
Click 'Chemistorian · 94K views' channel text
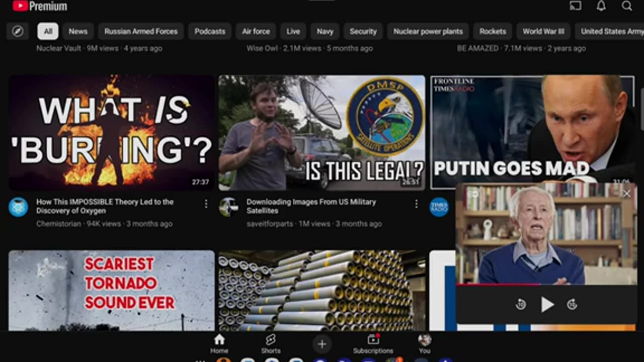tap(104, 224)
